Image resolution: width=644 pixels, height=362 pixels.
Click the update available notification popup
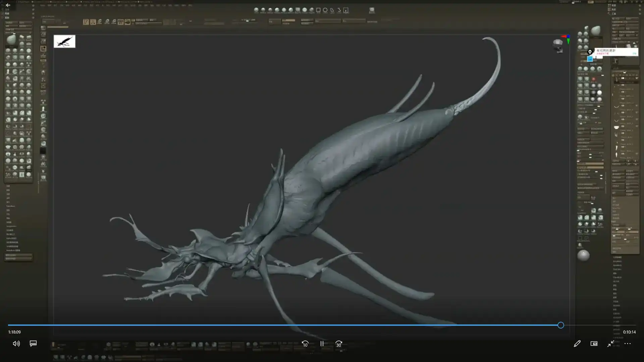pyautogui.click(x=616, y=52)
